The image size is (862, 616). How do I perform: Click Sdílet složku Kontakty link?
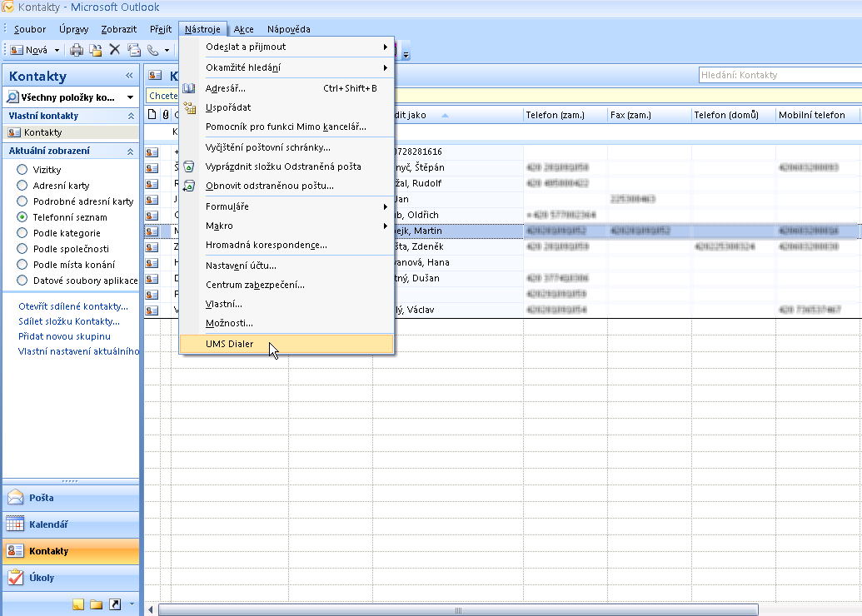[69, 321]
